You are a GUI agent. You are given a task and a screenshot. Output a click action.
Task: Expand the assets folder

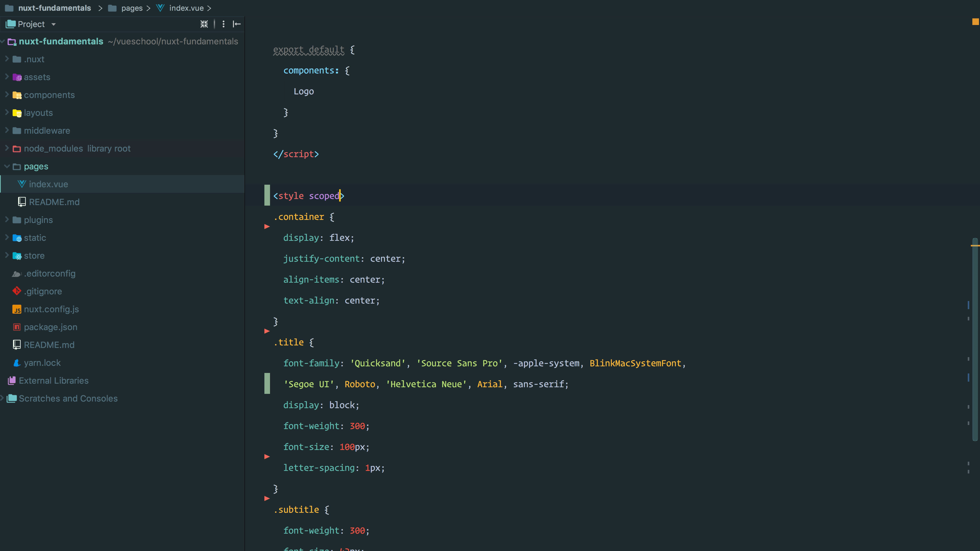coord(6,77)
